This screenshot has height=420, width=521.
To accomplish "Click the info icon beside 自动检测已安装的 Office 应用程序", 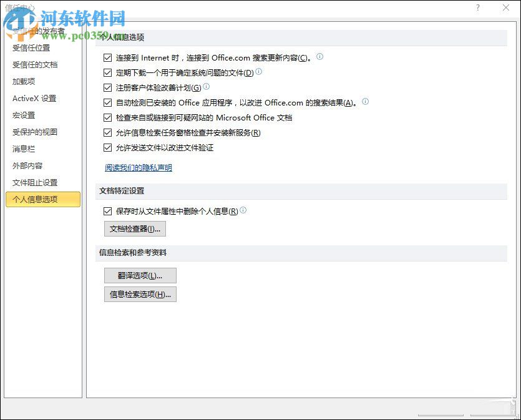I will [365, 102].
